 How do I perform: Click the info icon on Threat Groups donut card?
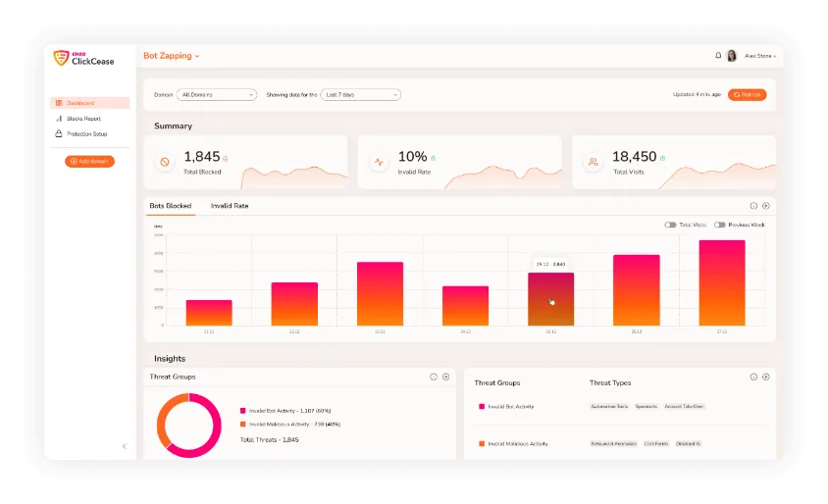[434, 377]
